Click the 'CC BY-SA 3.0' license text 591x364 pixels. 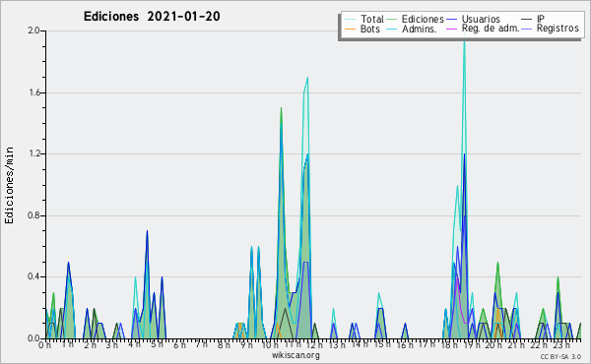pyautogui.click(x=560, y=356)
